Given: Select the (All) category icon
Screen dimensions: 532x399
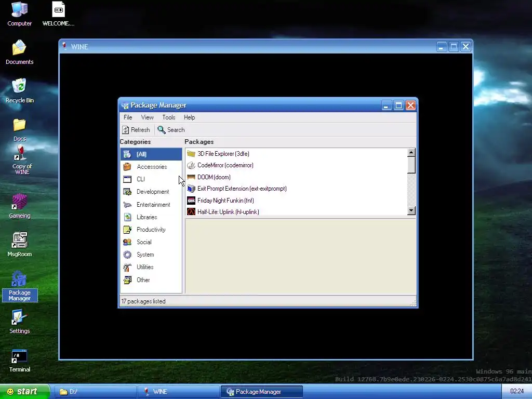Looking at the screenshot, I should pyautogui.click(x=127, y=154).
